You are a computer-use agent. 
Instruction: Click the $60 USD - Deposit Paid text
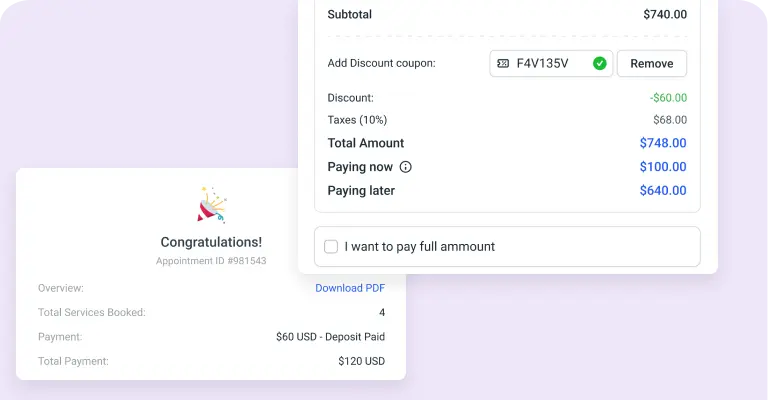tap(330, 337)
